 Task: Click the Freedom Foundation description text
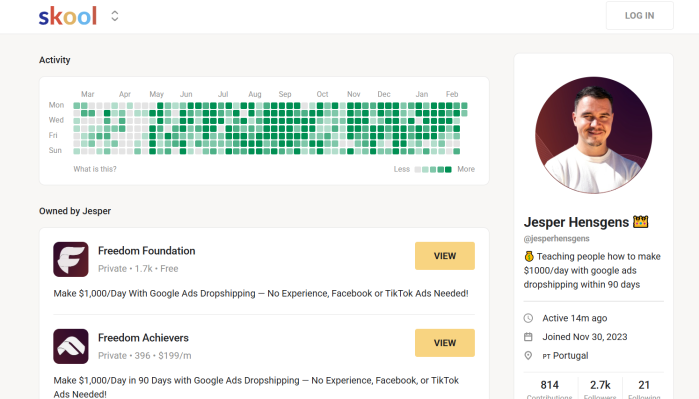[x=261, y=293]
